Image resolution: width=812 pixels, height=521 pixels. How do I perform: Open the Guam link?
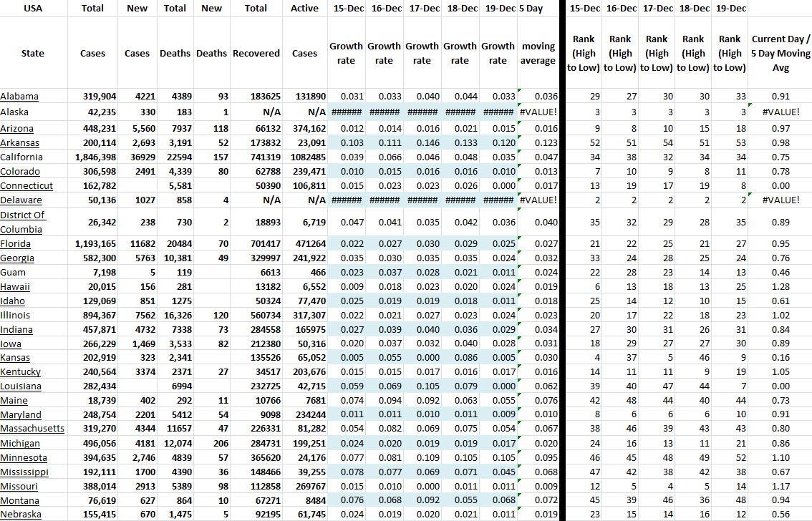[x=13, y=272]
